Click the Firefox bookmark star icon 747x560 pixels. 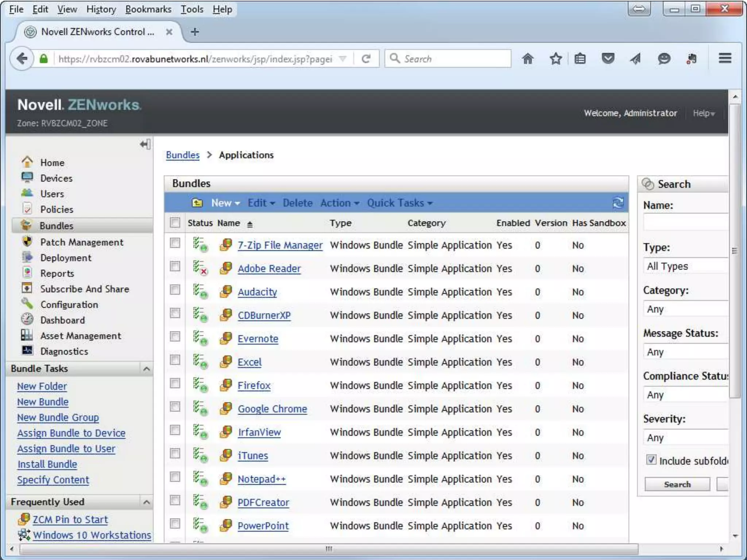pos(556,59)
